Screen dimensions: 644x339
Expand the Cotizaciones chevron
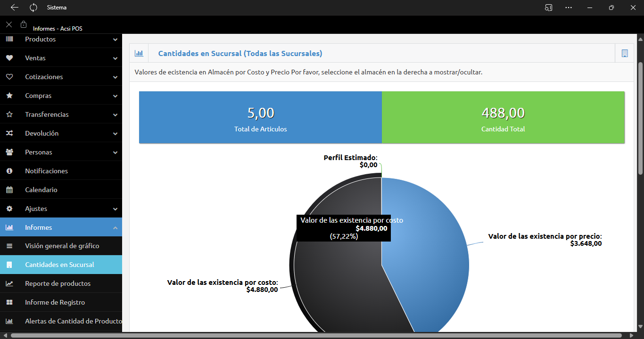pos(115,77)
